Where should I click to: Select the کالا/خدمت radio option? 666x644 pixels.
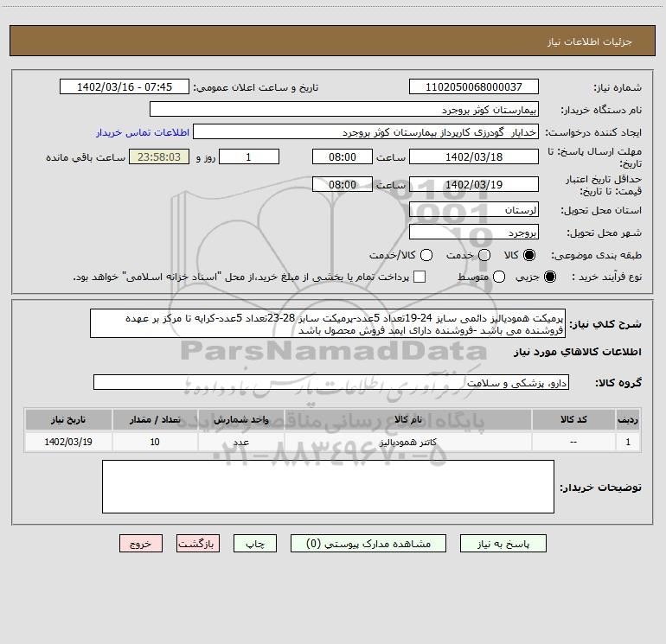tap(426, 255)
